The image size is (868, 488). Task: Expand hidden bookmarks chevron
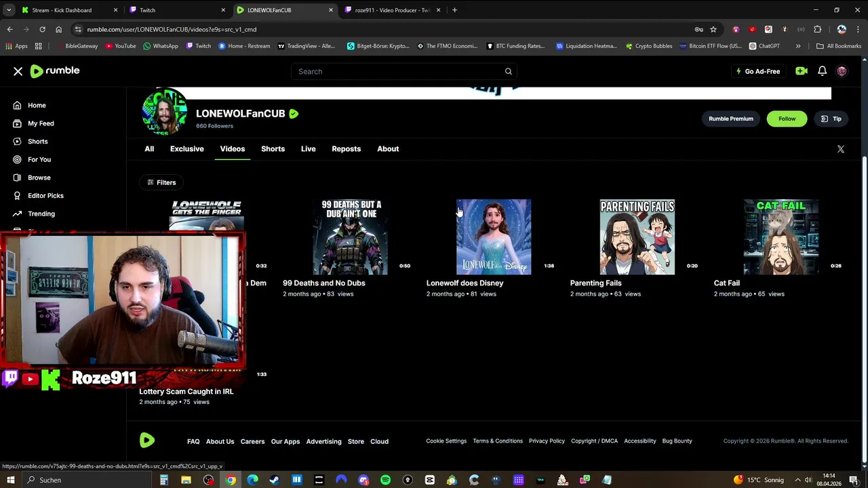click(798, 46)
